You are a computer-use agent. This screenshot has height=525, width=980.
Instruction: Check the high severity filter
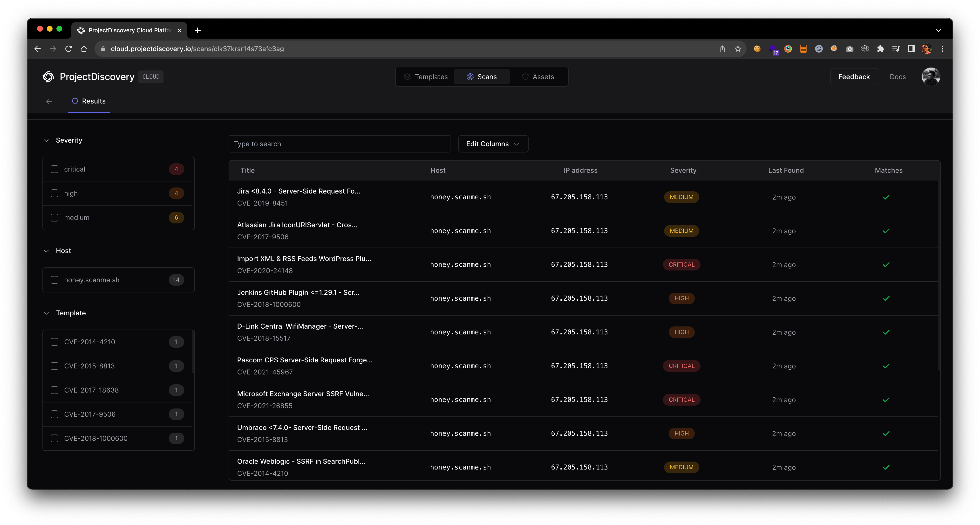click(54, 193)
